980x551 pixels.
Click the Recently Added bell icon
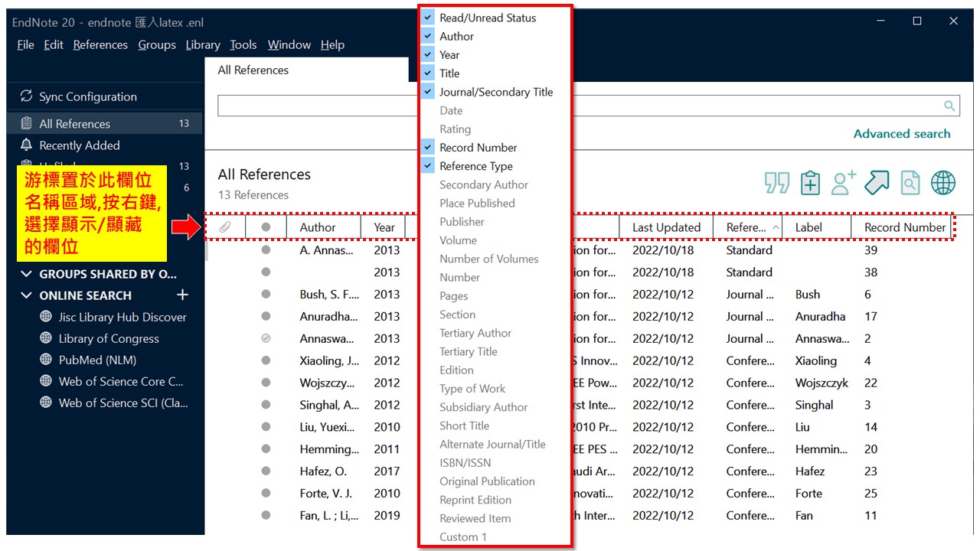pyautogui.click(x=27, y=145)
